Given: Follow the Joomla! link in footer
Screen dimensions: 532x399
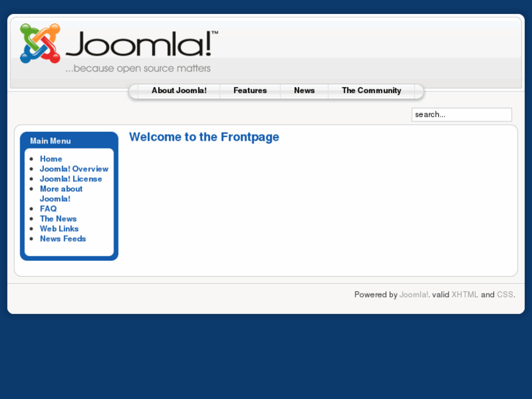Looking at the screenshot, I should click(413, 294).
